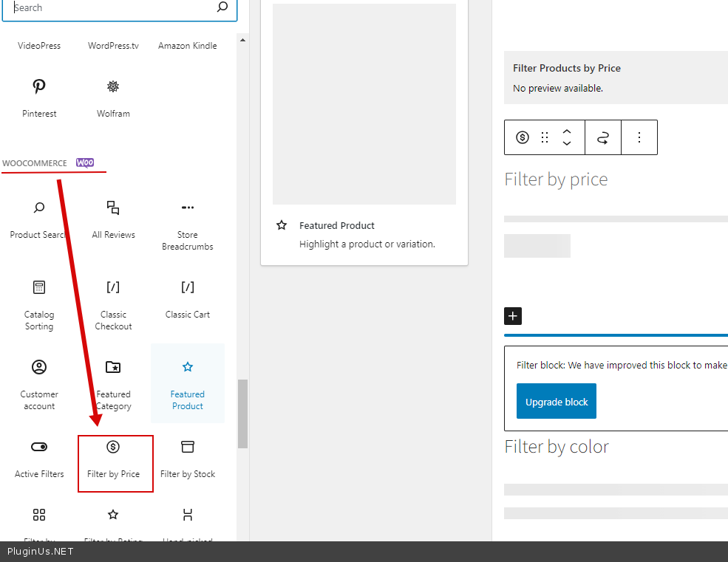This screenshot has width=728, height=562.
Task: Click the block drag handle
Action: 545,137
